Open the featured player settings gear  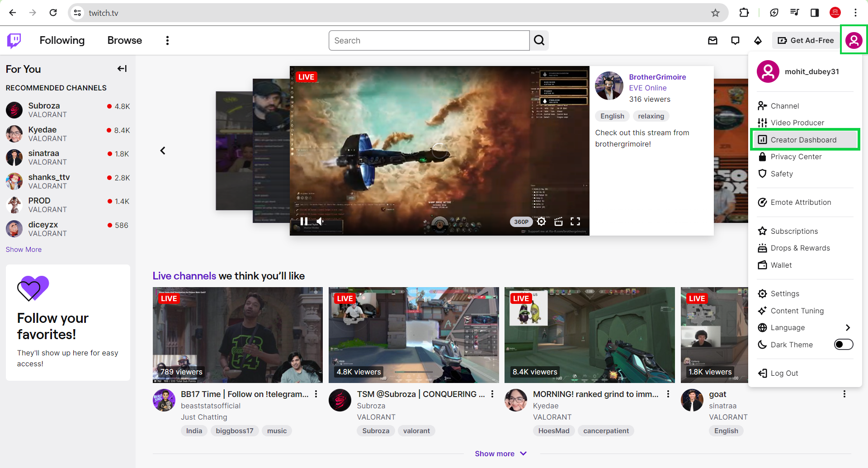(x=542, y=222)
